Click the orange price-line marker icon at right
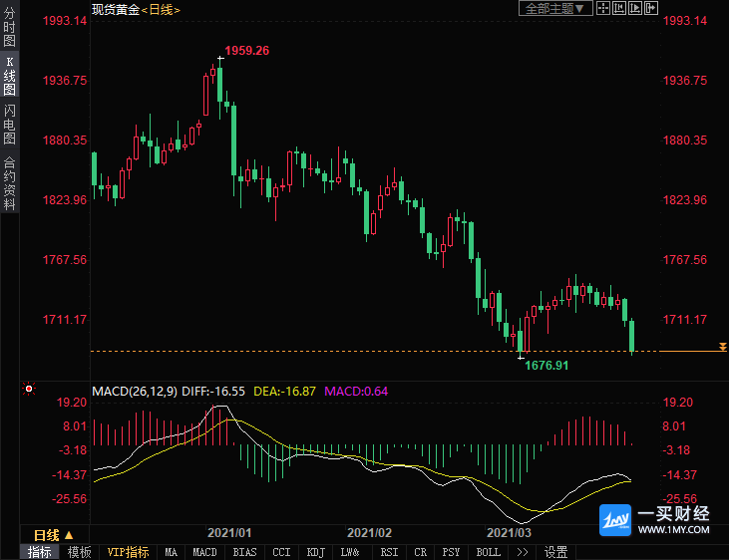Image resolution: width=729 pixels, height=560 pixels. tap(722, 347)
